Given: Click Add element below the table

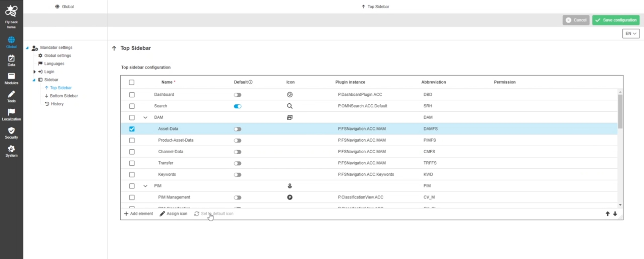Looking at the screenshot, I should [138, 214].
